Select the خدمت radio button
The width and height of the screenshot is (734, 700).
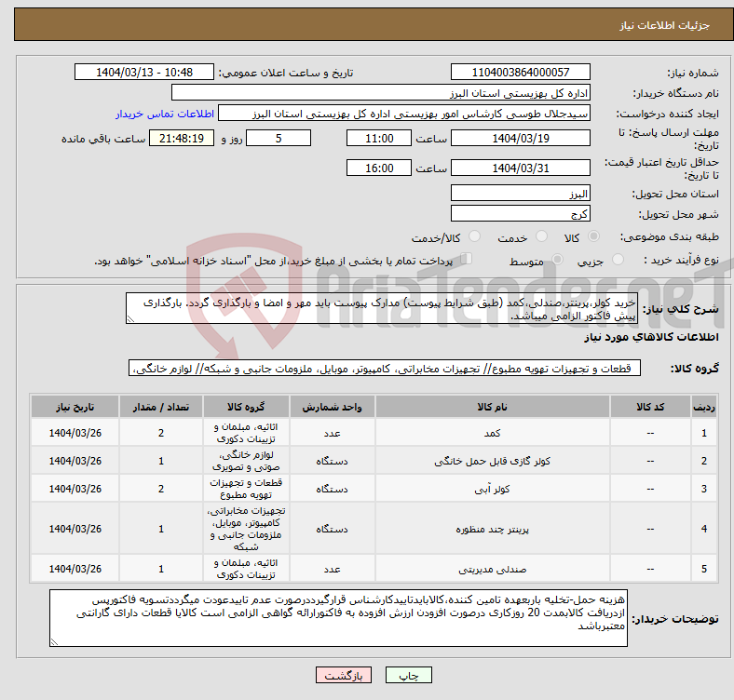tap(541, 236)
